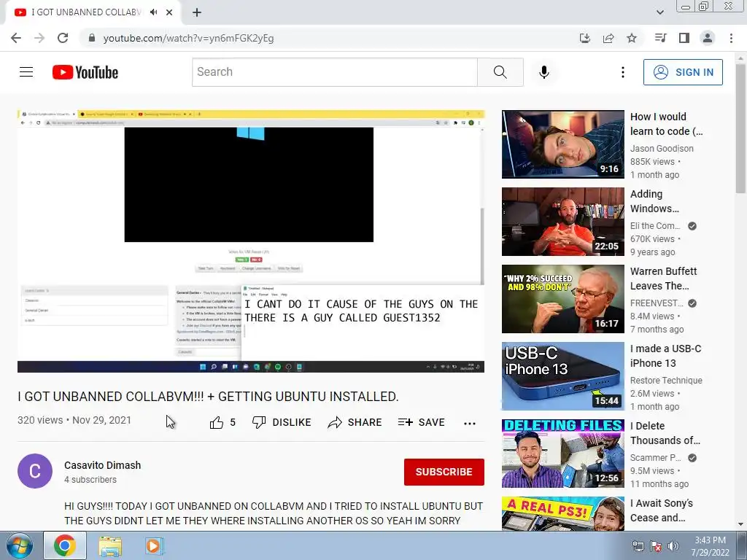Viewport: 747px width, 560px height.
Task: Open A Real PS3 video thumbnail
Action: coord(562,514)
